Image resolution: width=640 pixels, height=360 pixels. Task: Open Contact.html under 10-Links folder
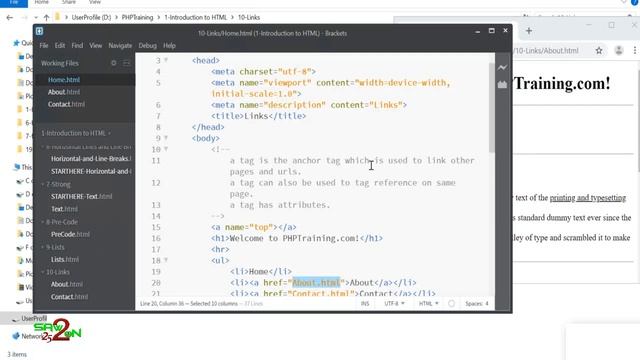pos(69,297)
